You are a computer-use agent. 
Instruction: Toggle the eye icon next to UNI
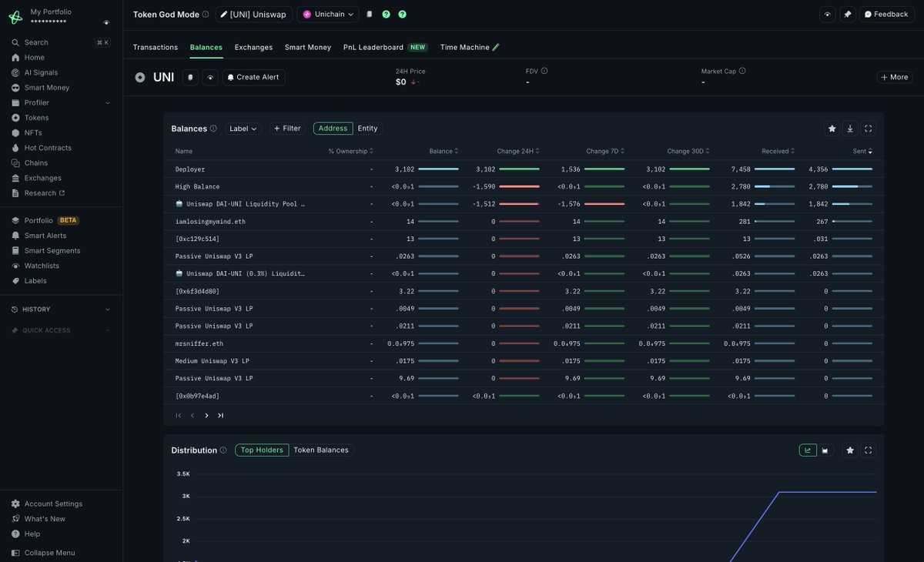210,78
